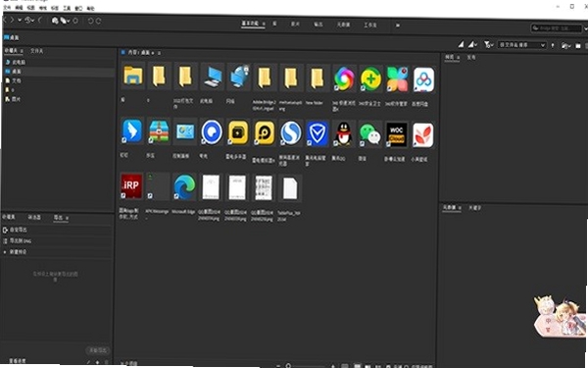
Task: Open the recent files clock dropdown
Action: click(29, 21)
